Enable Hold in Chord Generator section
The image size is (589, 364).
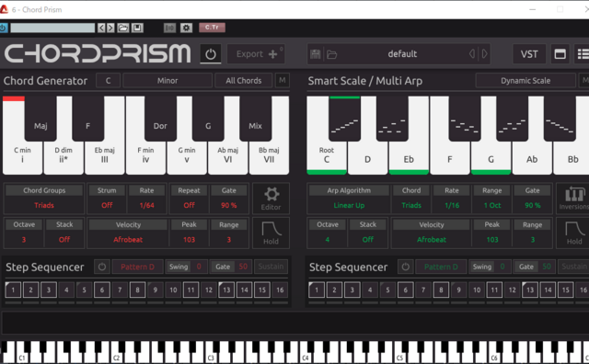click(271, 233)
